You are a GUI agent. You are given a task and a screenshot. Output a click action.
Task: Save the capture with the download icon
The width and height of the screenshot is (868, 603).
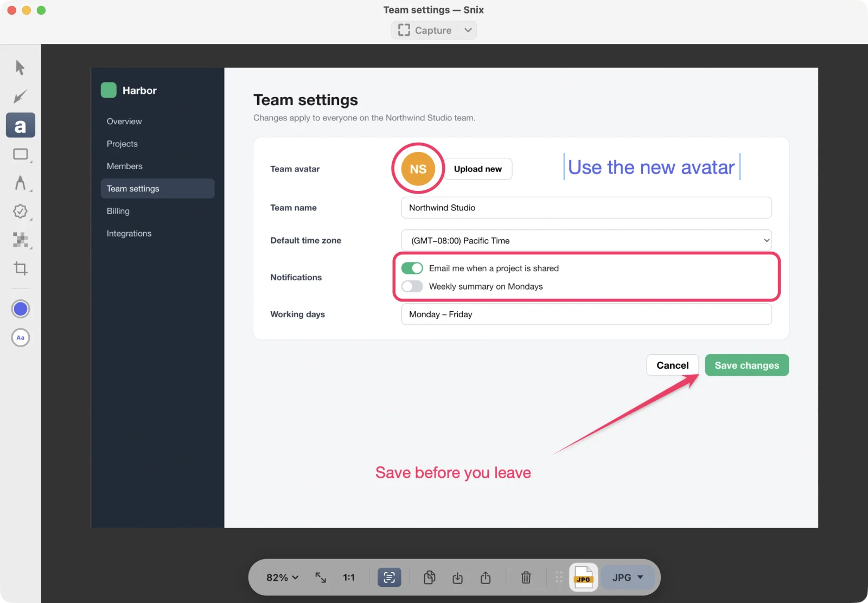458,578
